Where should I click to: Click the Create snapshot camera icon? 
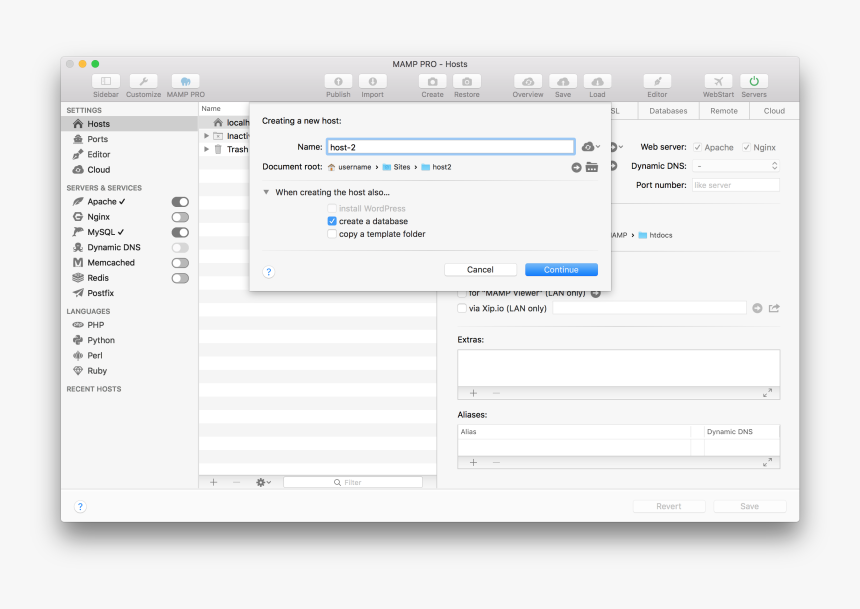432,81
